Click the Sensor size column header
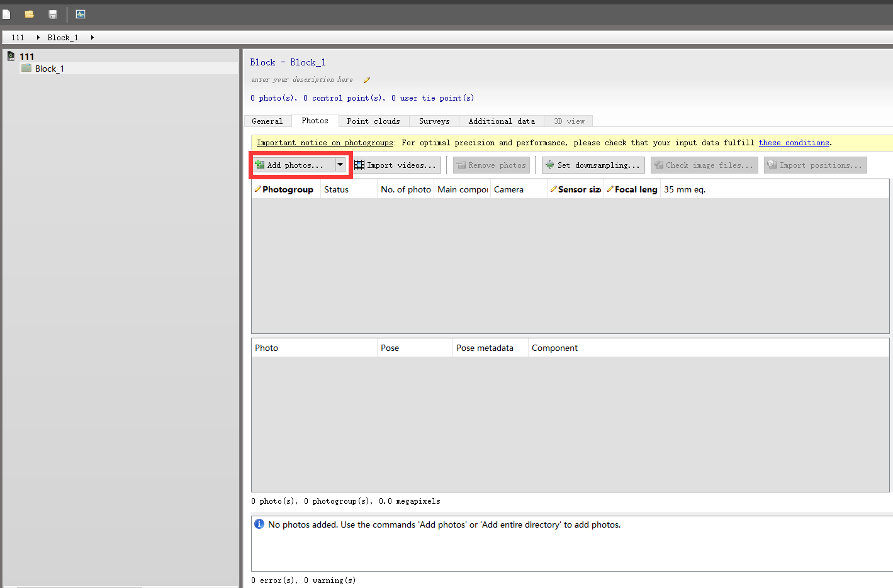The height and width of the screenshot is (588, 893). point(575,189)
